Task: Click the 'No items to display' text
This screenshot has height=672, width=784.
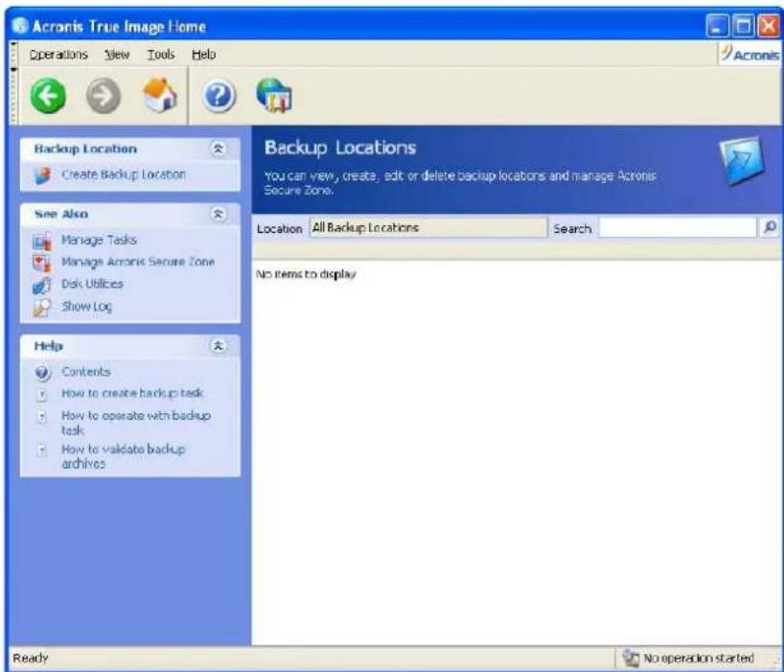Action: [306, 274]
